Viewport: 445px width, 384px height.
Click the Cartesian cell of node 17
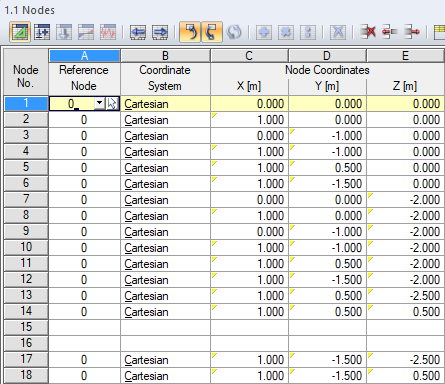[x=165, y=360]
